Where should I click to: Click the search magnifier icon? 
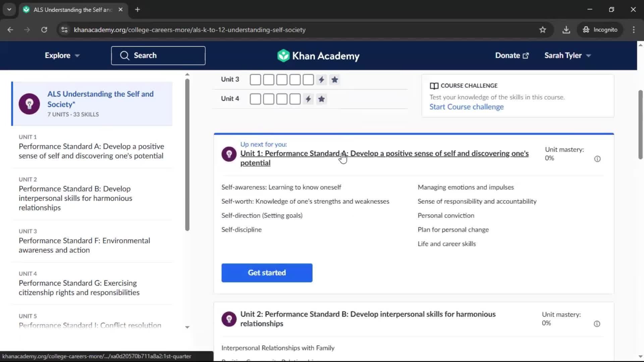(124, 56)
